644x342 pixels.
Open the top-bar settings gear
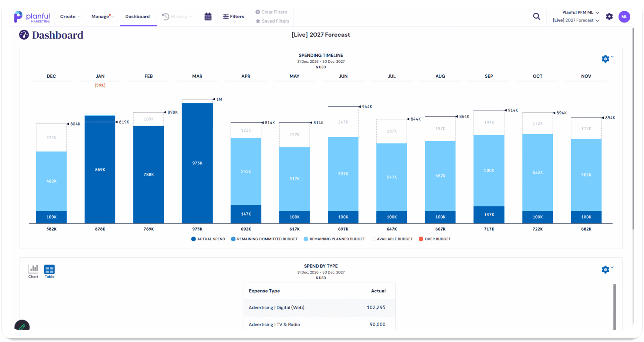click(609, 16)
